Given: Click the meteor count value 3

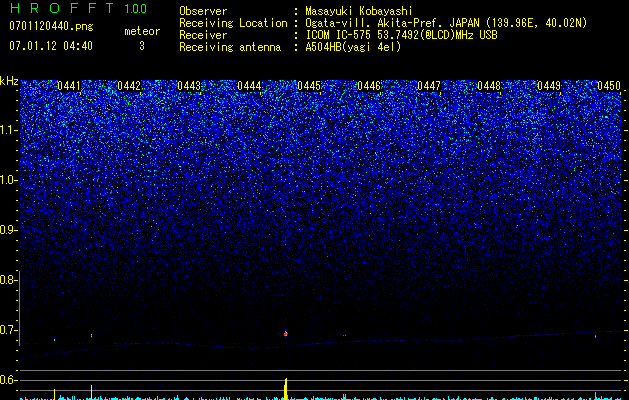Looking at the screenshot, I should tap(142, 46).
